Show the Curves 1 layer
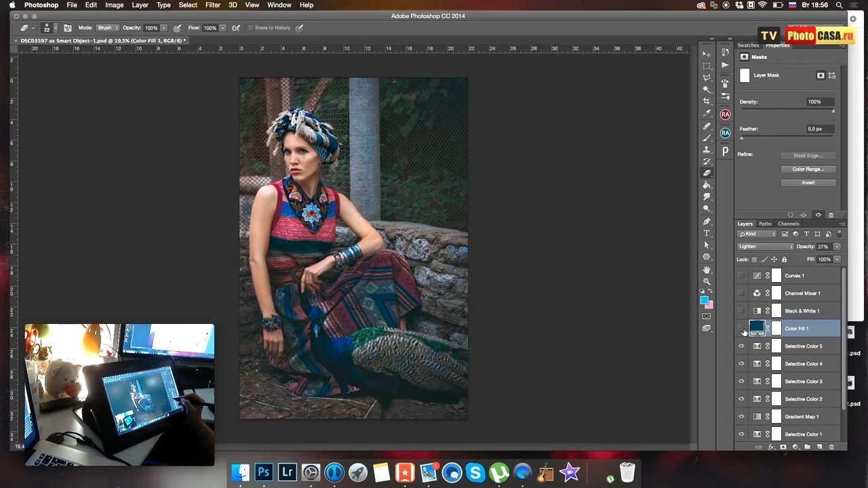868x488 pixels. pyautogui.click(x=741, y=276)
